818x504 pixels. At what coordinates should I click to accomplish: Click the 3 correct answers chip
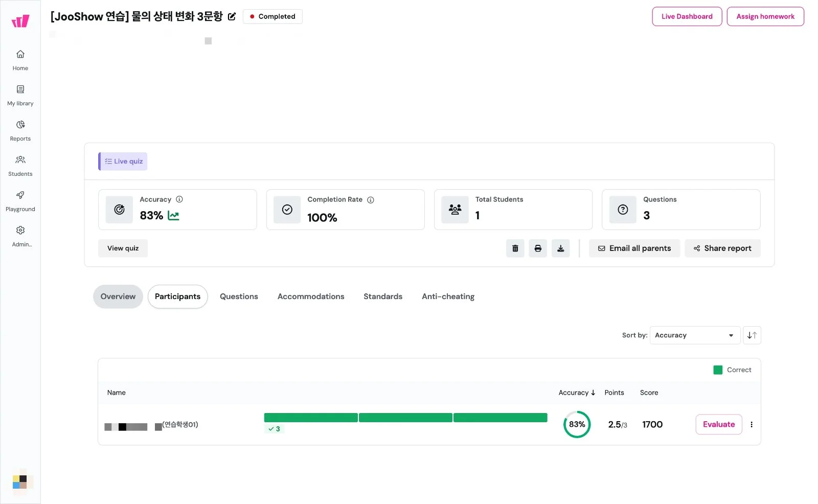(274, 429)
